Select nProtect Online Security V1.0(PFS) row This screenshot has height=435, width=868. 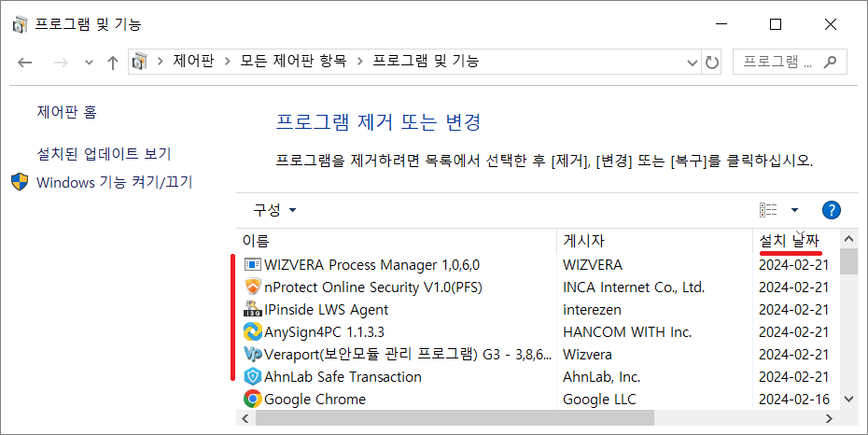(538, 288)
